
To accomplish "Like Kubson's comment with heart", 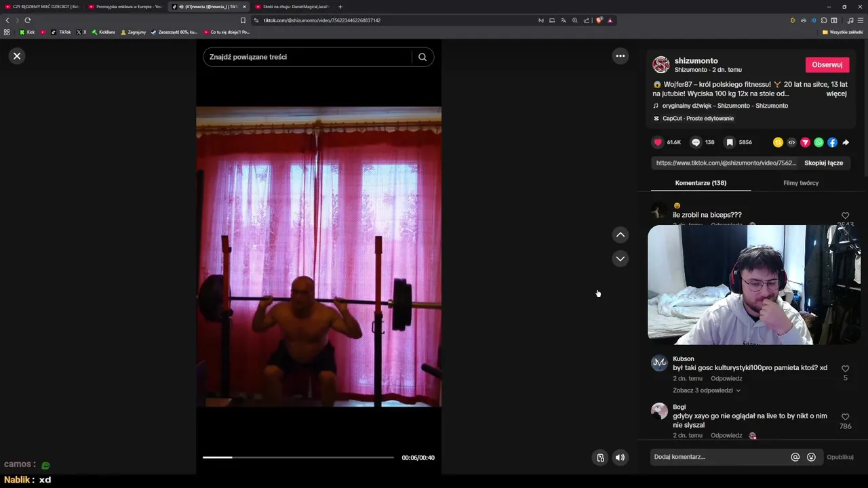I will (845, 369).
